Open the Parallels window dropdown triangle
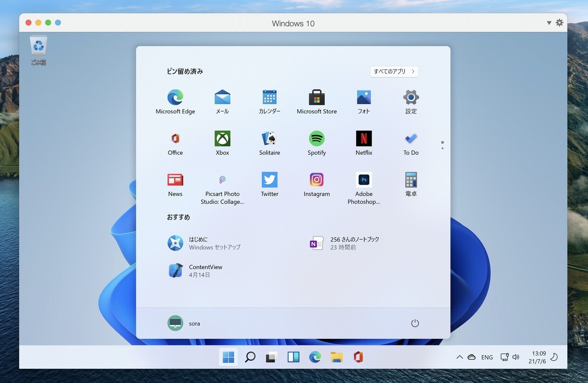The height and width of the screenshot is (383, 588). 549,23
